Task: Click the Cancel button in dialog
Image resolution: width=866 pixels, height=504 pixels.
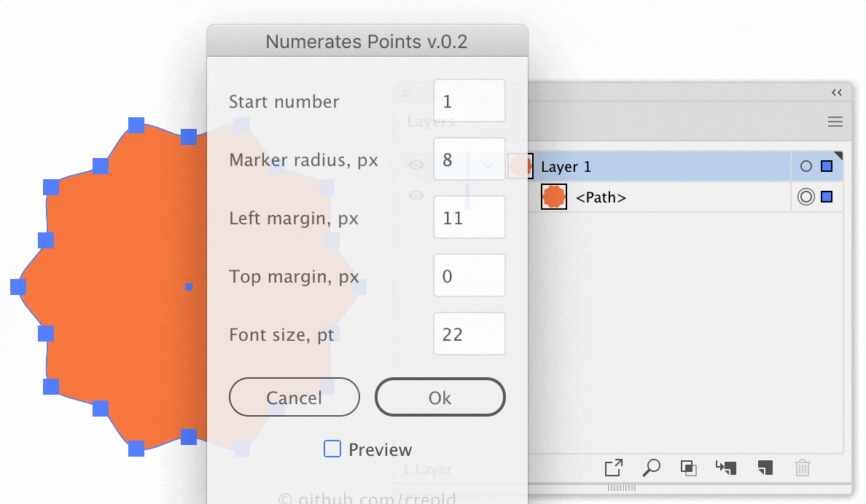Action: [294, 398]
